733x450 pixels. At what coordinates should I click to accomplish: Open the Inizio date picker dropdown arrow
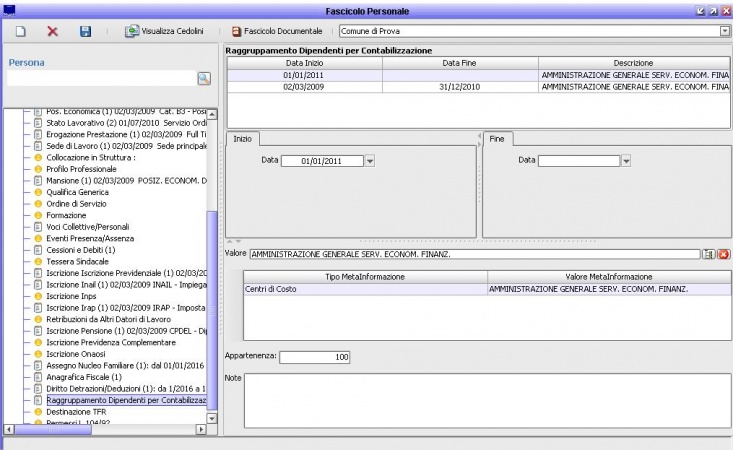click(369, 160)
